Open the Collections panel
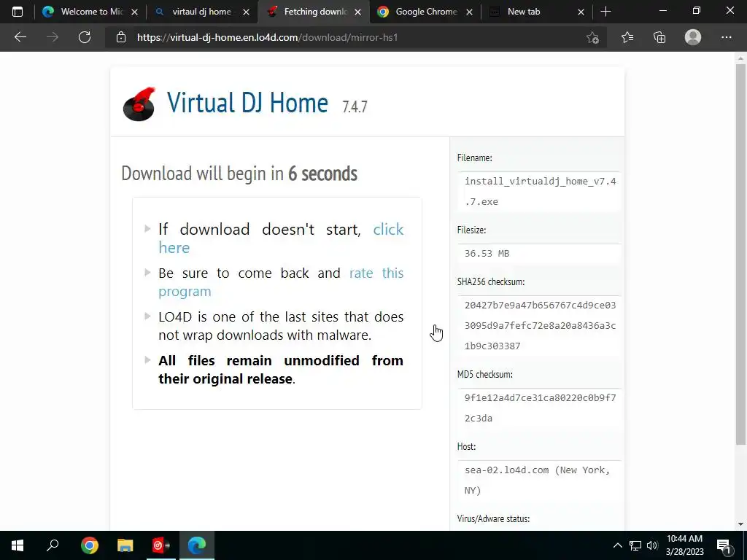 coord(659,37)
